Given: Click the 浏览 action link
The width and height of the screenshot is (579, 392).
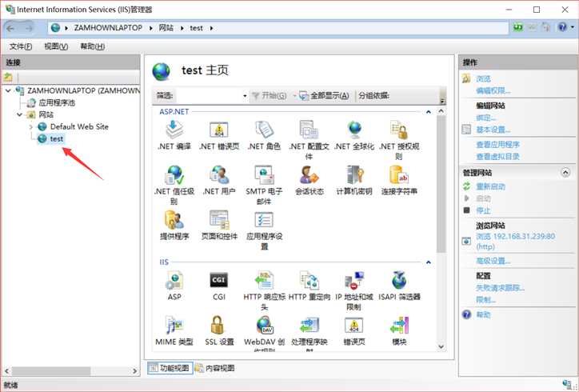Looking at the screenshot, I should tap(483, 78).
